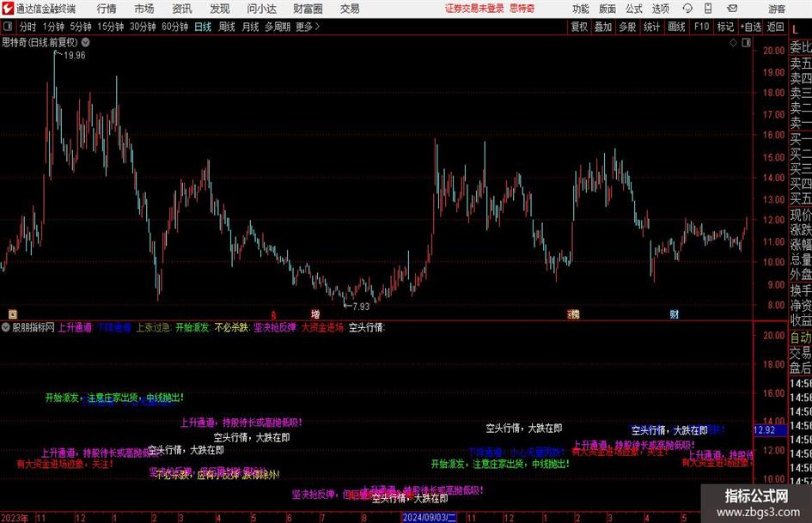Switch to the 60分钟 period tab
The height and width of the screenshot is (523, 812).
pos(175,27)
